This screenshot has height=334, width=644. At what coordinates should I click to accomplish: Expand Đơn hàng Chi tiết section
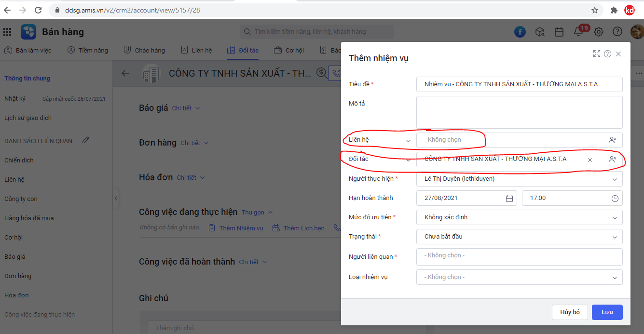pyautogui.click(x=194, y=143)
